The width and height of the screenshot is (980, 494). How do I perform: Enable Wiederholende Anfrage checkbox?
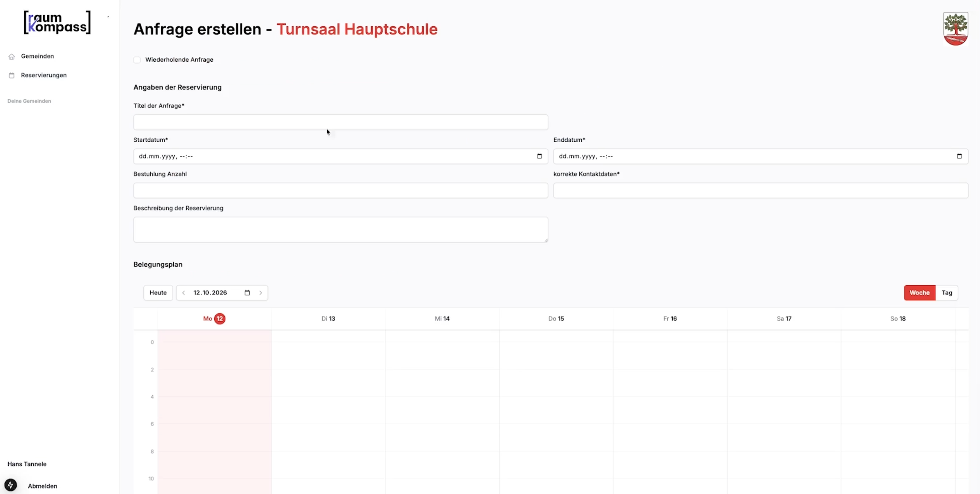(137, 60)
